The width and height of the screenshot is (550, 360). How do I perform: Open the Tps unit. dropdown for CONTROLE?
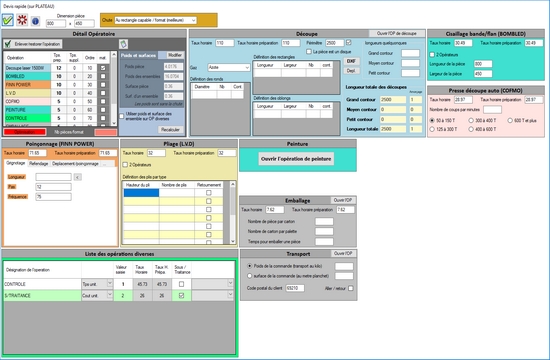click(109, 284)
